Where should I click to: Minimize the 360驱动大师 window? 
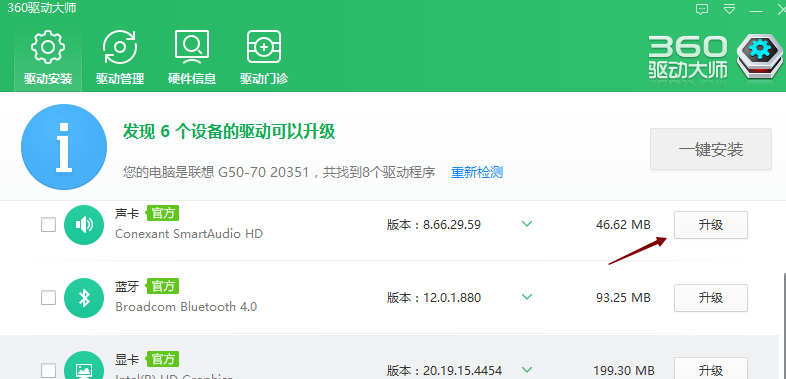pyautogui.click(x=756, y=10)
